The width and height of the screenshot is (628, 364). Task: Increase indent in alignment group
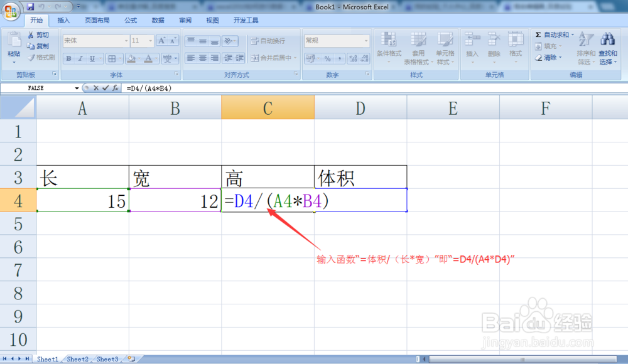[239, 58]
